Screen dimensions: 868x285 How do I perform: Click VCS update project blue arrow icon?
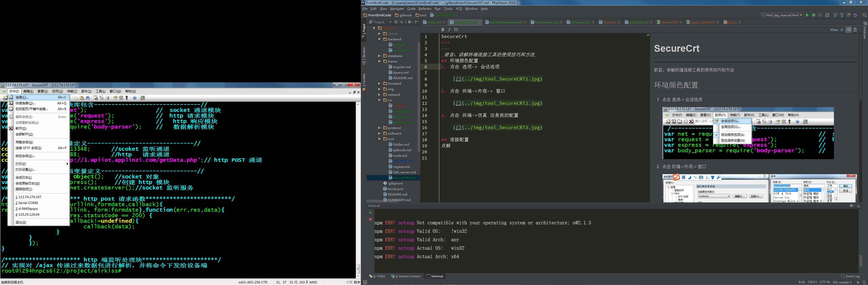[835, 15]
